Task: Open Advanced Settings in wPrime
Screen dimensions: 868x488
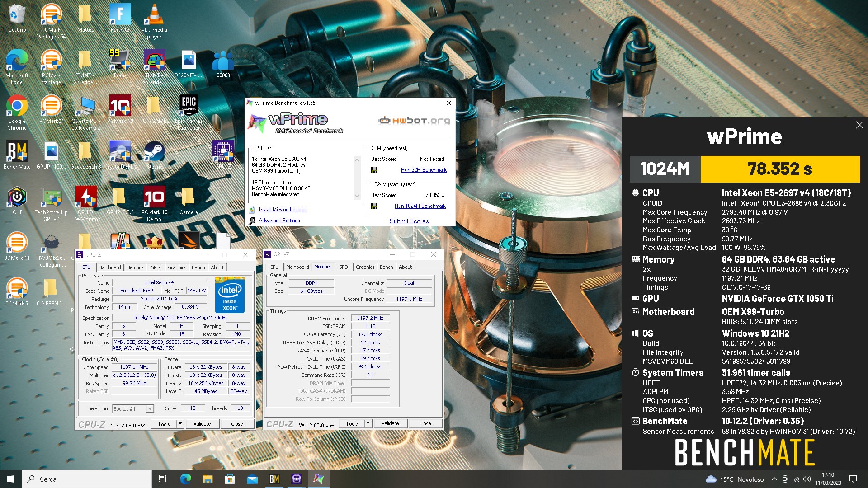Action: click(x=279, y=221)
